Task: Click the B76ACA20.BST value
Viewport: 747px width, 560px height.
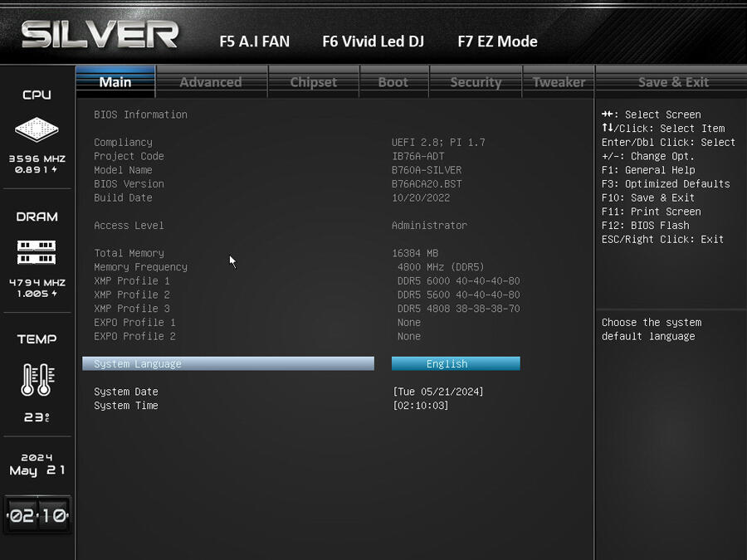Action: point(427,184)
